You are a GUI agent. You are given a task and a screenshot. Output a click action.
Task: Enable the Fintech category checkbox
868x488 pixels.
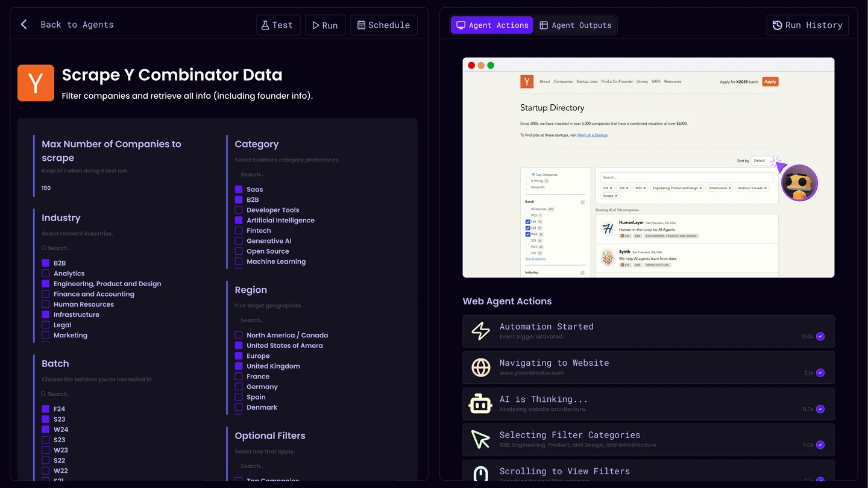coord(239,231)
